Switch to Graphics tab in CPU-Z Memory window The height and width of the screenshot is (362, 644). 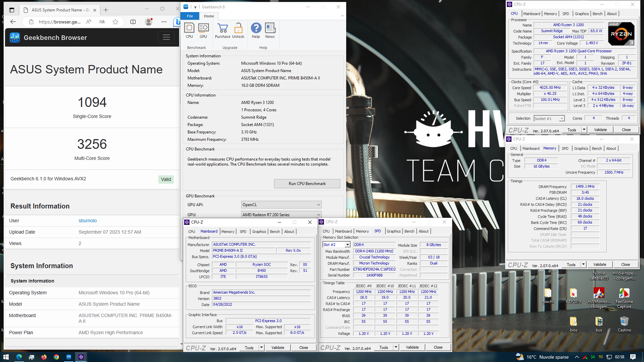click(x=581, y=148)
